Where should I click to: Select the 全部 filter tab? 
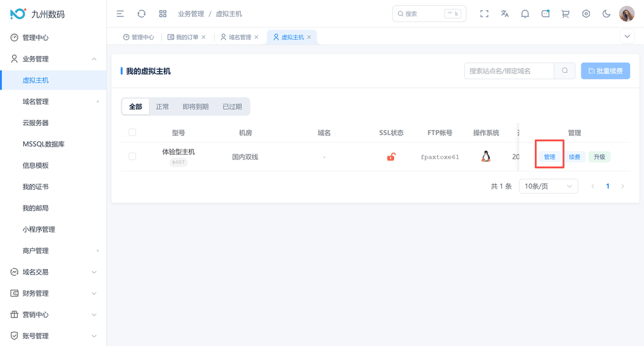(x=135, y=107)
